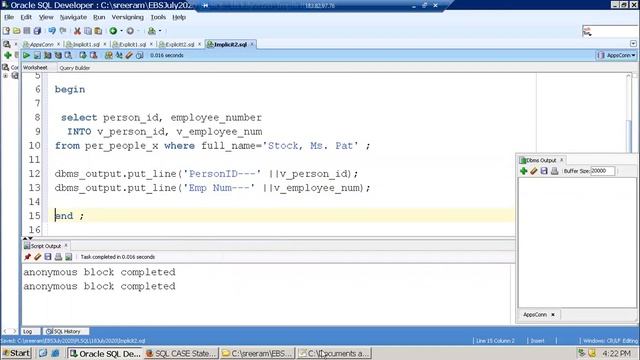This screenshot has width=640, height=360.
Task: Open SQL History icon in worksheet toolbar
Action: click(140, 55)
